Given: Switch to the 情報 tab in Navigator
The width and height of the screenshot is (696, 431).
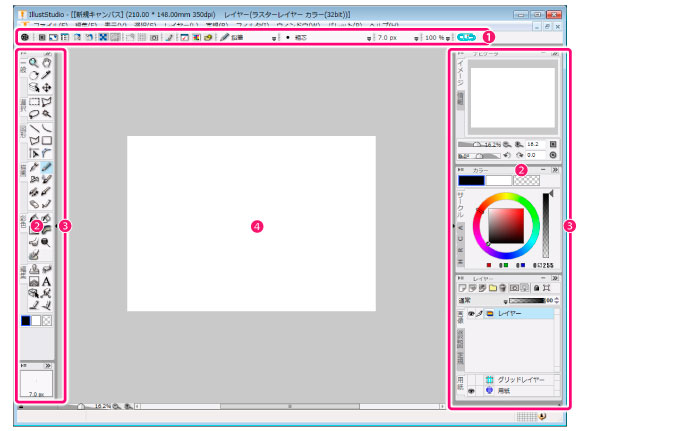Looking at the screenshot, I should 461,99.
